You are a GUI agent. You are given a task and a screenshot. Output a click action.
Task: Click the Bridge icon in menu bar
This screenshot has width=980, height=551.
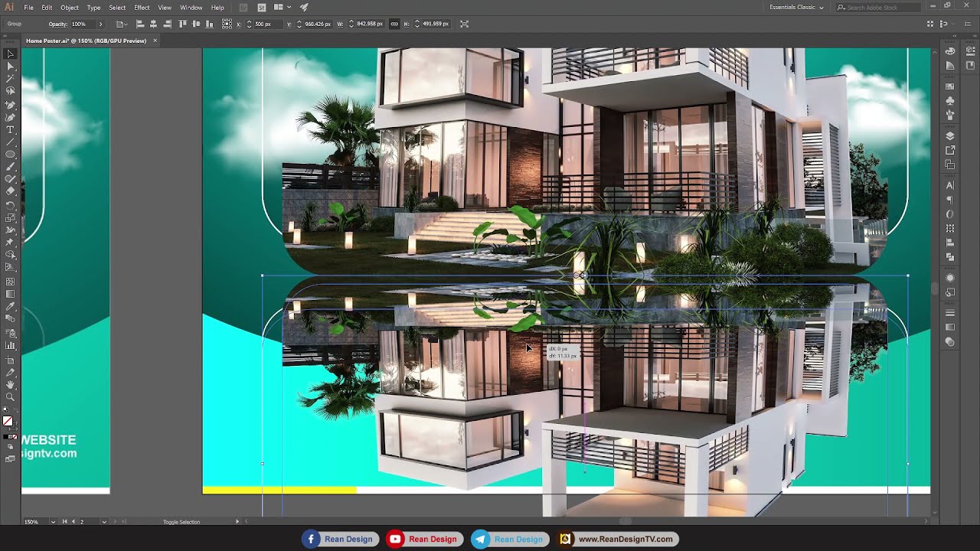243,7
